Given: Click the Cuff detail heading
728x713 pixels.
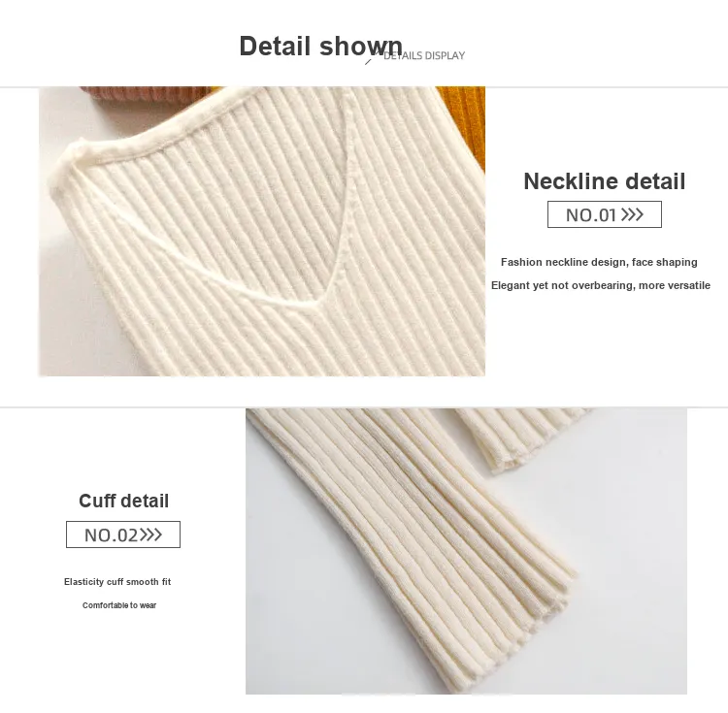Looking at the screenshot, I should pos(123,501).
